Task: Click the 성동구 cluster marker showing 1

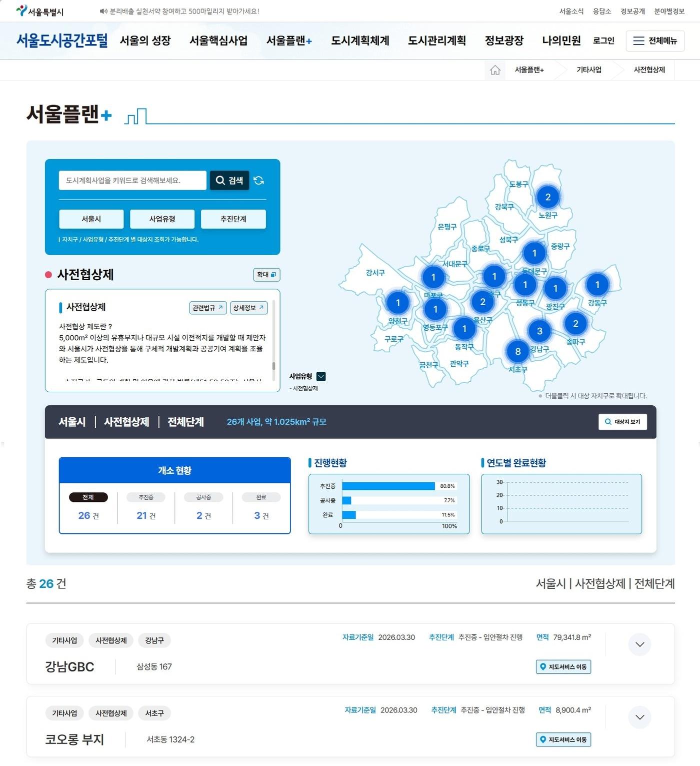Action: [525, 285]
